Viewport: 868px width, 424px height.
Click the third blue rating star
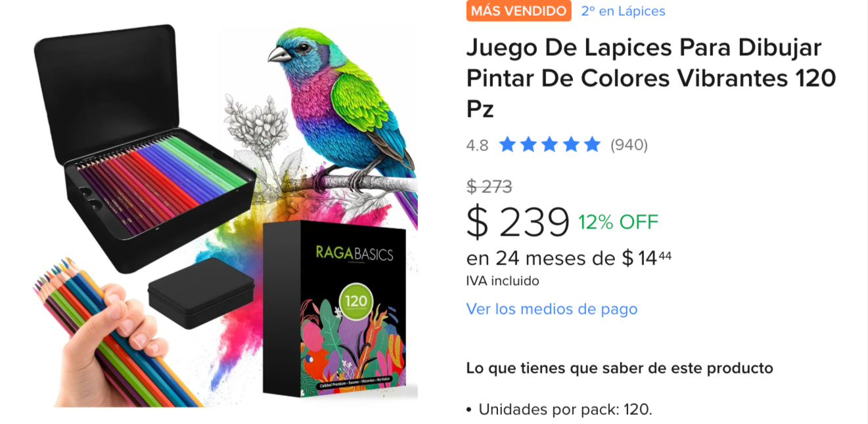[x=550, y=144]
